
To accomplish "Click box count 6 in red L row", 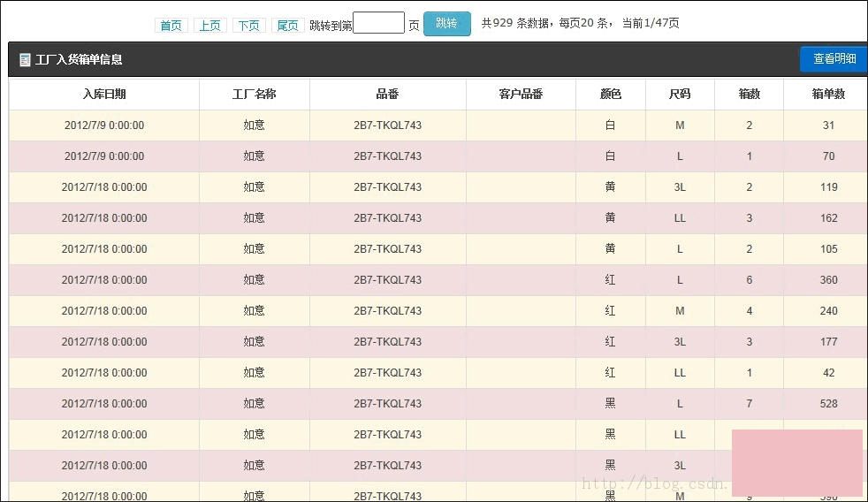I will [749, 280].
